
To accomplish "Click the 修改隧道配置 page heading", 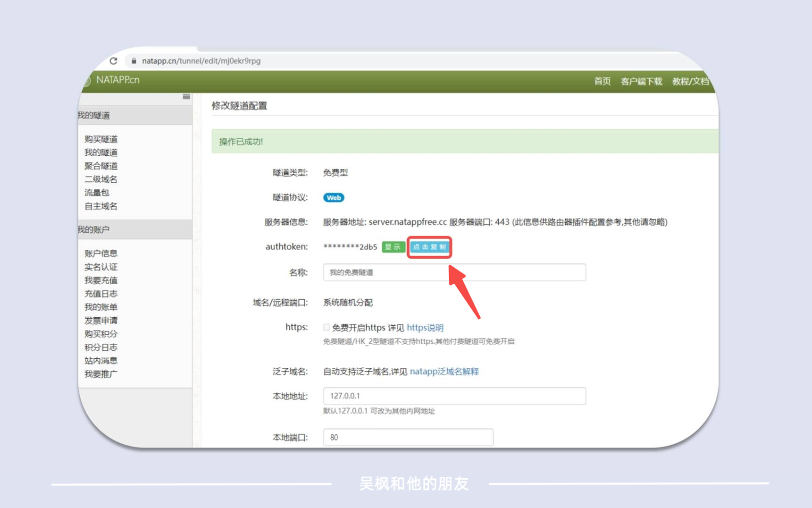I will (x=239, y=106).
